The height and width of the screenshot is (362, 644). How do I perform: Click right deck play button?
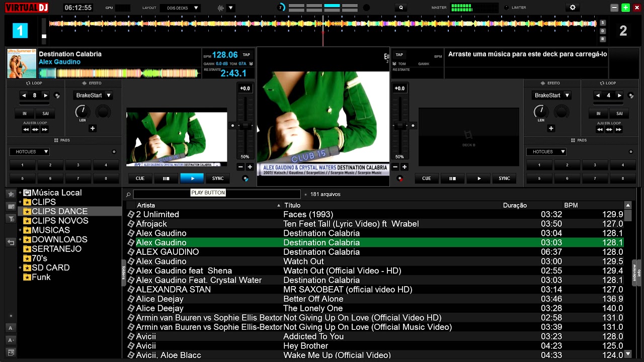pos(478,178)
